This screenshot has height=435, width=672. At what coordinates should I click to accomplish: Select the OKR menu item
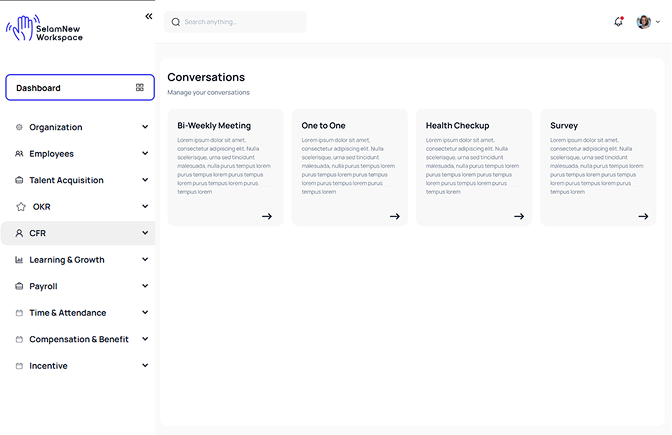[41, 207]
